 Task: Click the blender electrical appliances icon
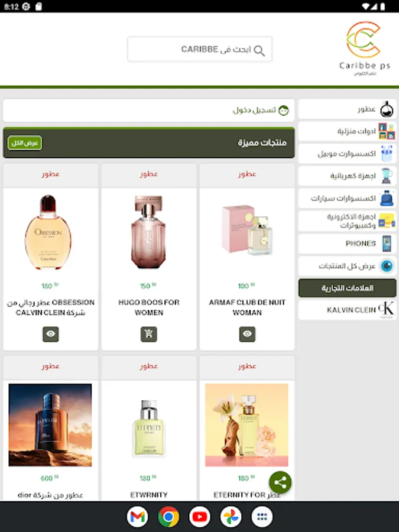coord(387,176)
